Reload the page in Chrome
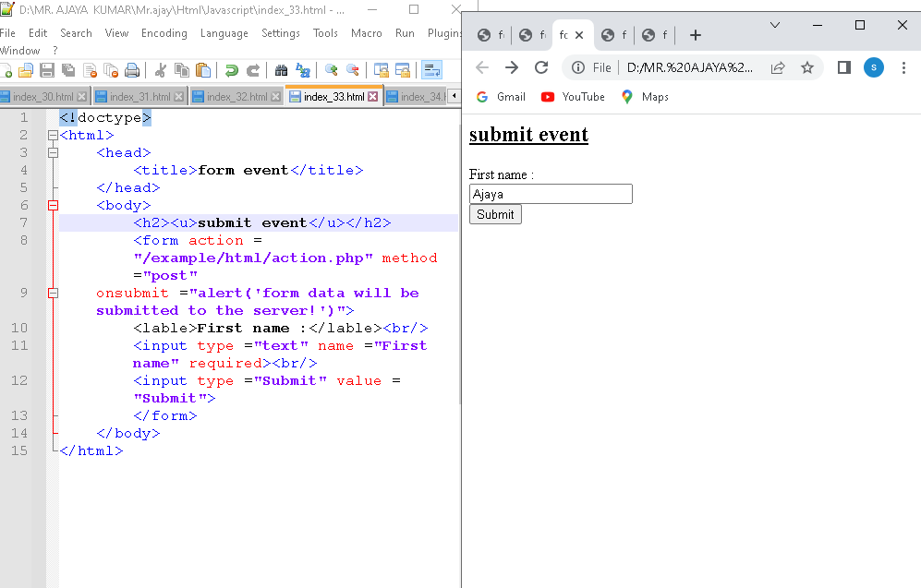The height and width of the screenshot is (588, 921). 542,67
